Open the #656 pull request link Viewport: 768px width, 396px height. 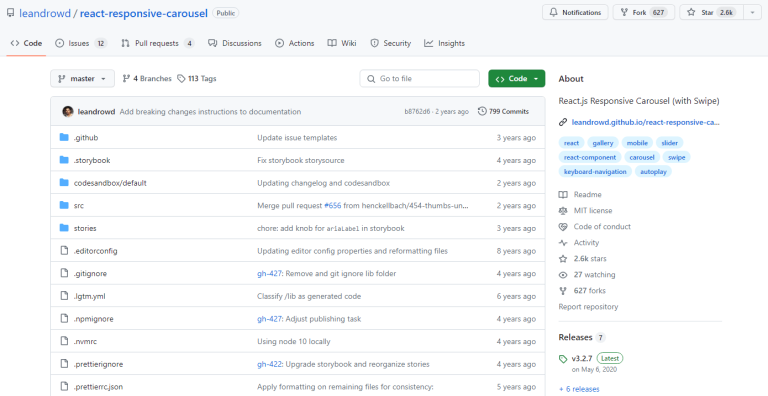[x=333, y=205]
